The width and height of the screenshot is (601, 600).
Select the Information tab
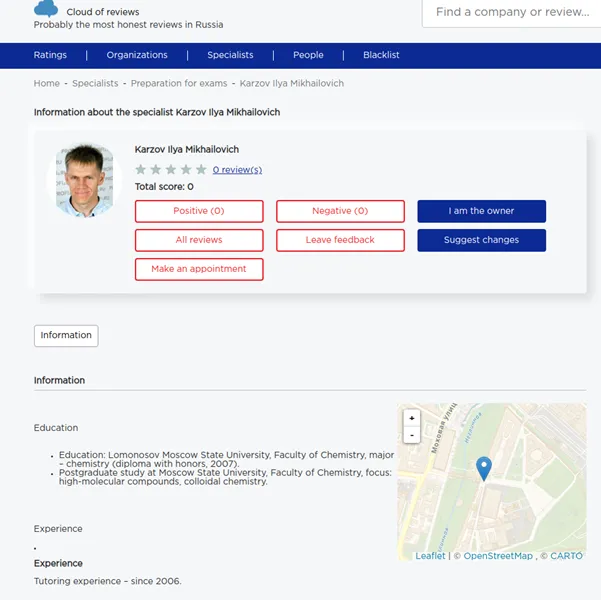click(x=66, y=336)
